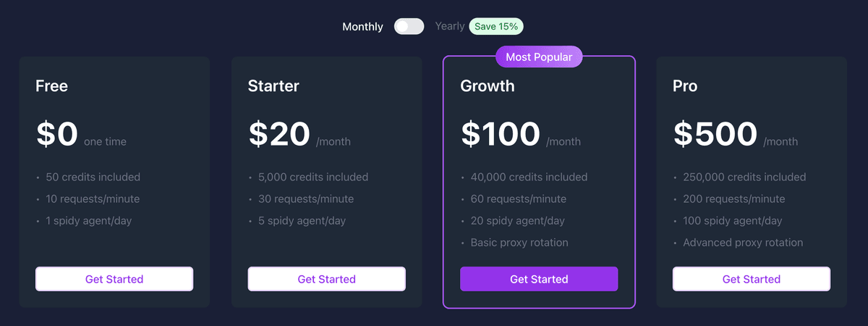The width and height of the screenshot is (868, 326).
Task: Click the Most Popular badge
Action: coord(539,57)
